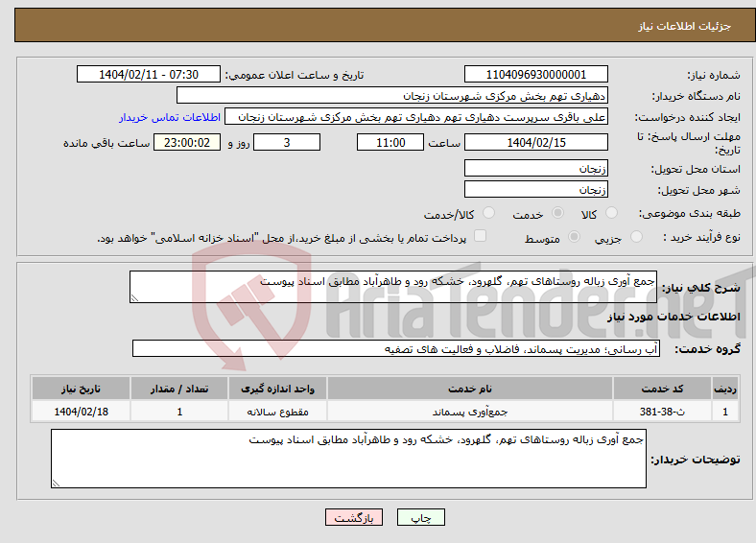Viewport: 756px width, 543px height.
Task: Click the شماره نیاز label
Action: click(x=714, y=75)
